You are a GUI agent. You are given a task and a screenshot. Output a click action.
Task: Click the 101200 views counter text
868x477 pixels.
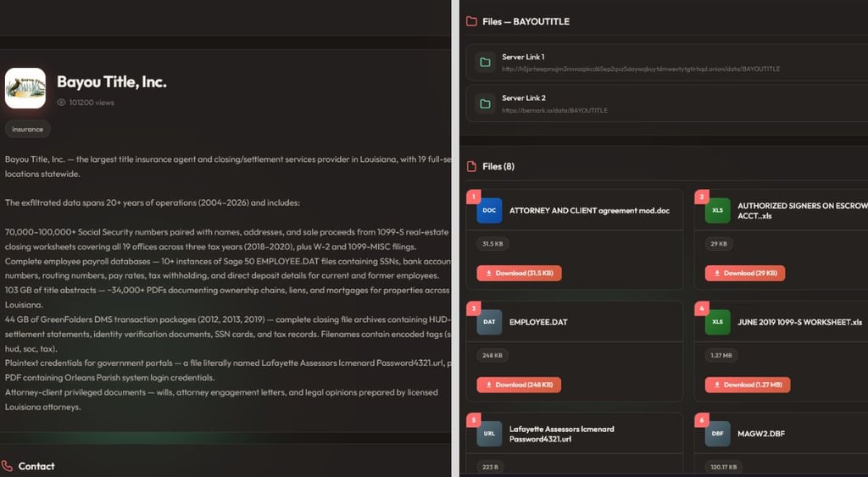[x=92, y=103]
